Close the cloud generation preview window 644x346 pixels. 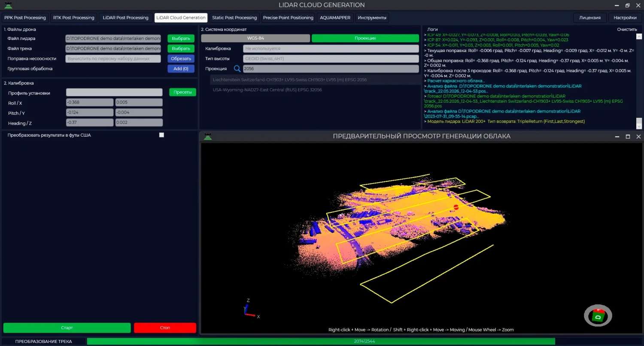638,136
